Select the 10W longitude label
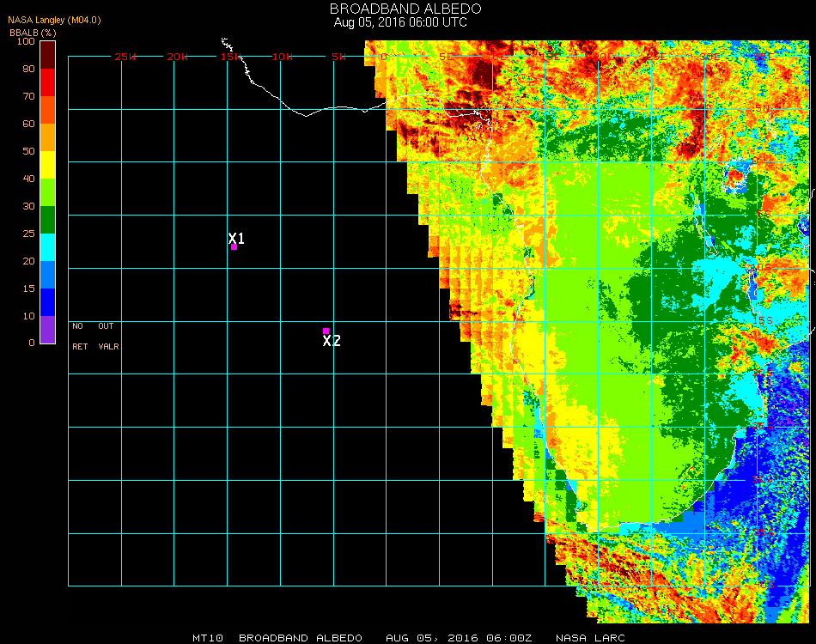The height and width of the screenshot is (644, 816). coord(283,57)
